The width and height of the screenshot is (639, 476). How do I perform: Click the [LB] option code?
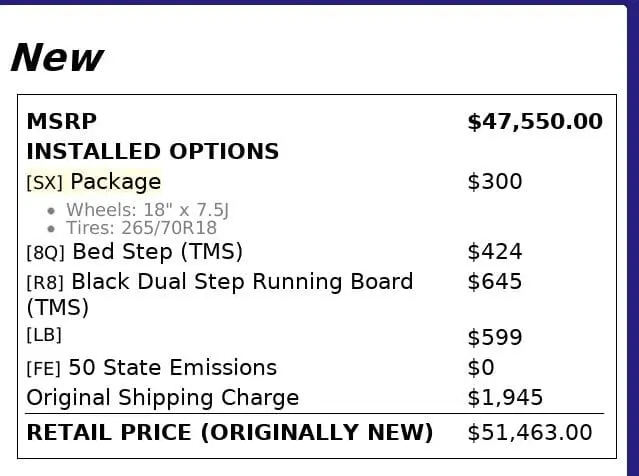(44, 335)
